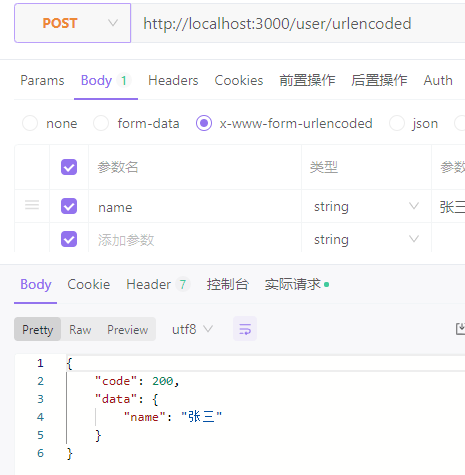Toggle word wrap icon in response toolbar
Screen dimensions: 465x475
coord(245,329)
